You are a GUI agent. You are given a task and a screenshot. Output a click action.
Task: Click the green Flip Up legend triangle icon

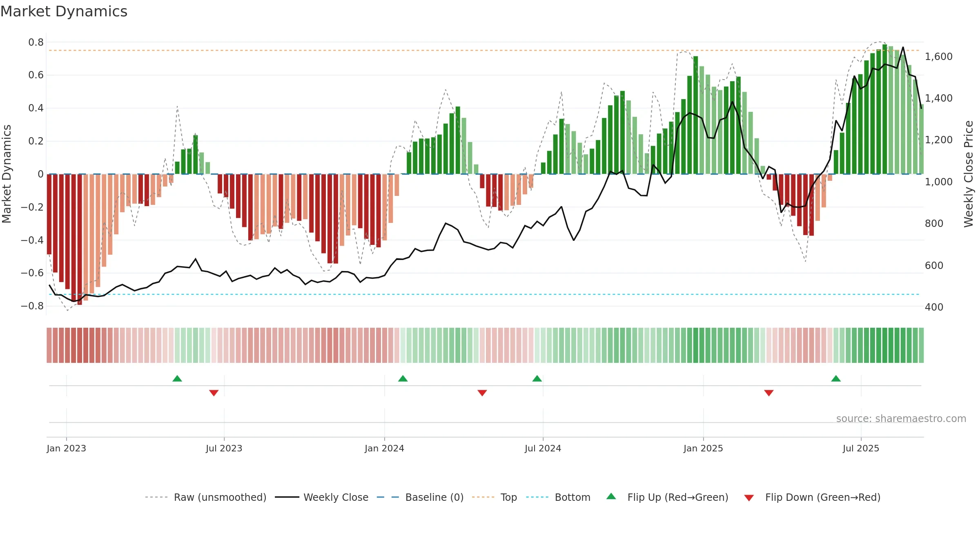click(611, 496)
